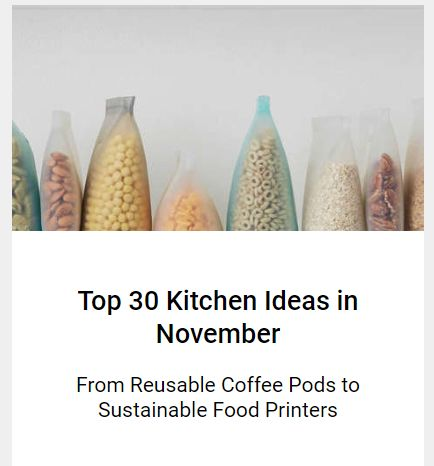Open the "Top 30 Kitchen Ideas in November" headline

tap(218, 317)
